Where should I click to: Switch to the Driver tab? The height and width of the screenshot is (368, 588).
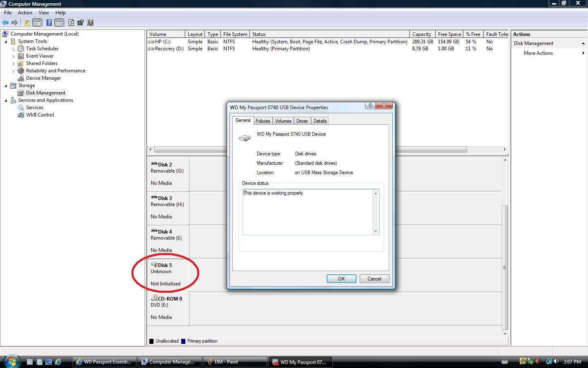(302, 121)
